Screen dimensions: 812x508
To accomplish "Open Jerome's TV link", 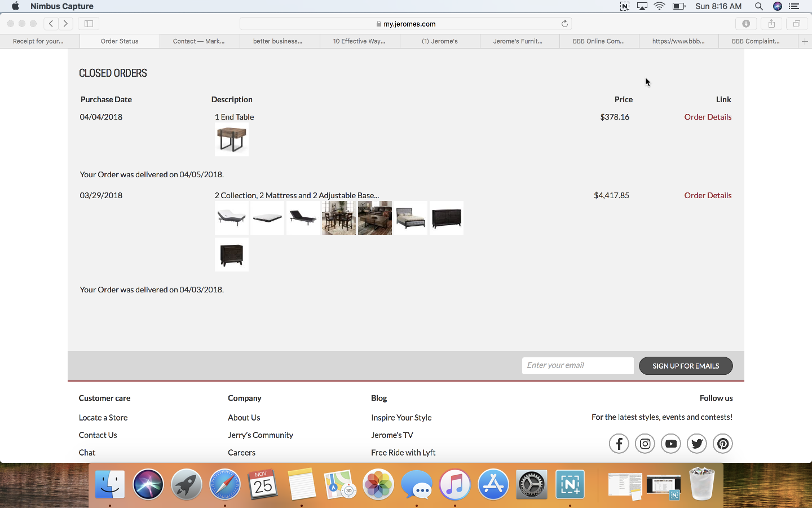I will tap(392, 435).
